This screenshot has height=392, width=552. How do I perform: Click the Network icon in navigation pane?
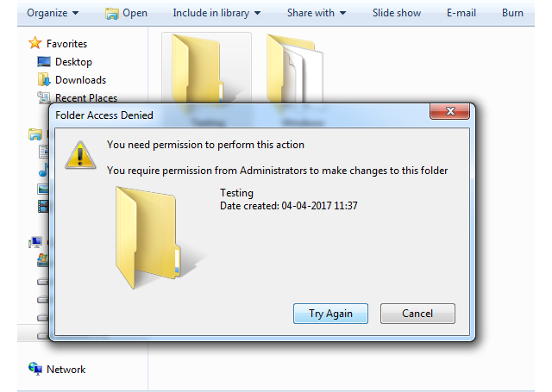(35, 369)
